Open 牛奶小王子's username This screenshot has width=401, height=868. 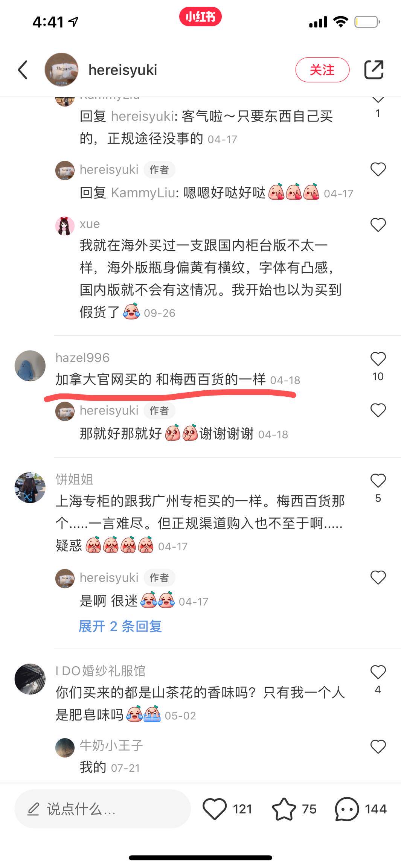[111, 745]
